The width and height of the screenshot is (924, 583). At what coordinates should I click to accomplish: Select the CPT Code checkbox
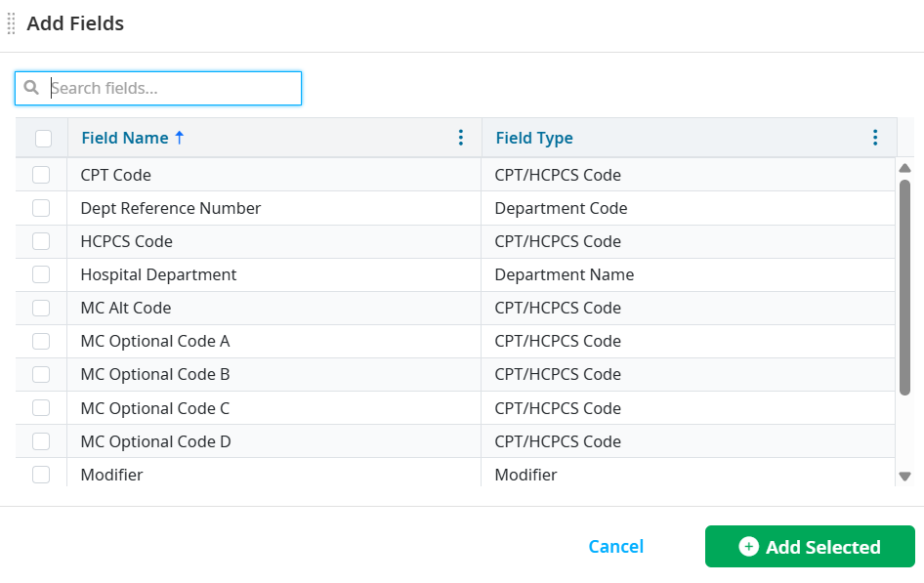[x=41, y=174]
